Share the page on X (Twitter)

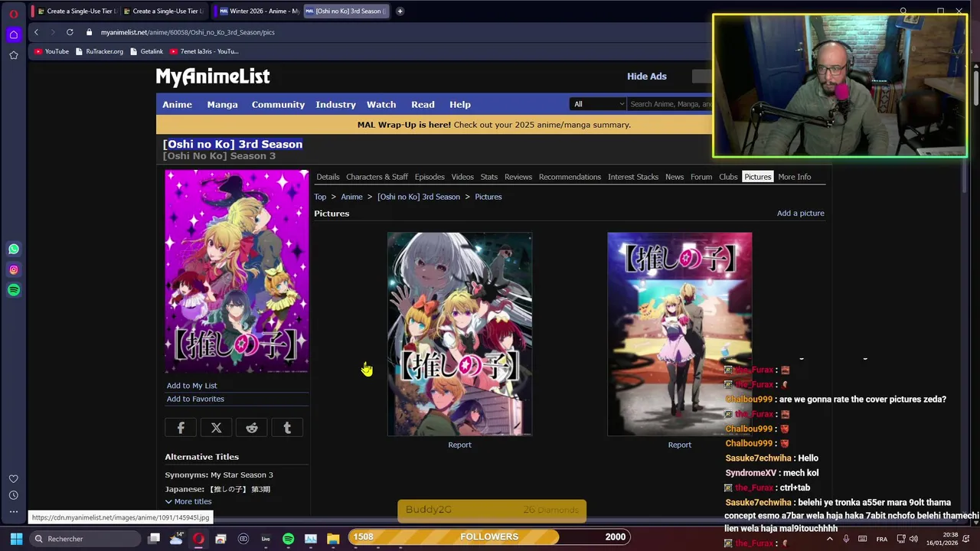pyautogui.click(x=216, y=428)
